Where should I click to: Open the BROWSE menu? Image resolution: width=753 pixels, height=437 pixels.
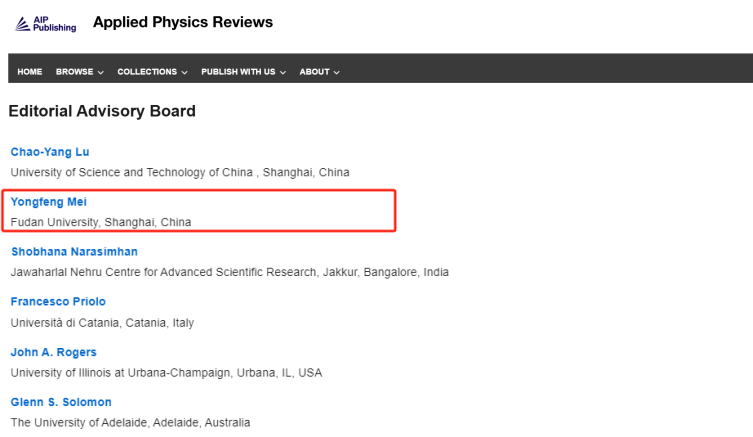(74, 72)
